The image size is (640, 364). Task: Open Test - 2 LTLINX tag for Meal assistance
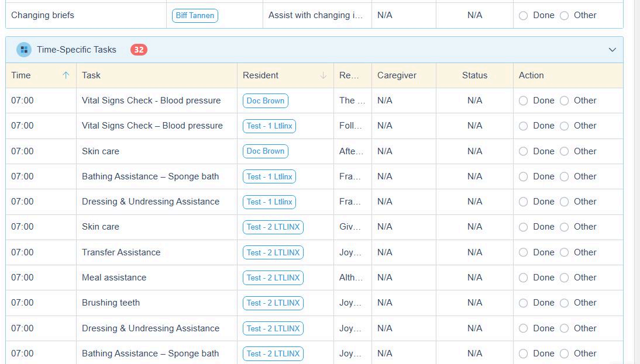[273, 278]
